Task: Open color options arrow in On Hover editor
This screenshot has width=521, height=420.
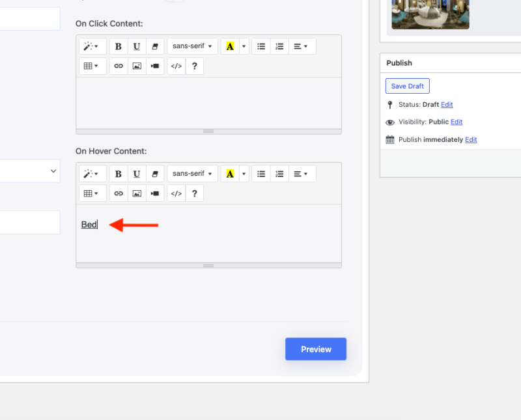Action: point(244,174)
